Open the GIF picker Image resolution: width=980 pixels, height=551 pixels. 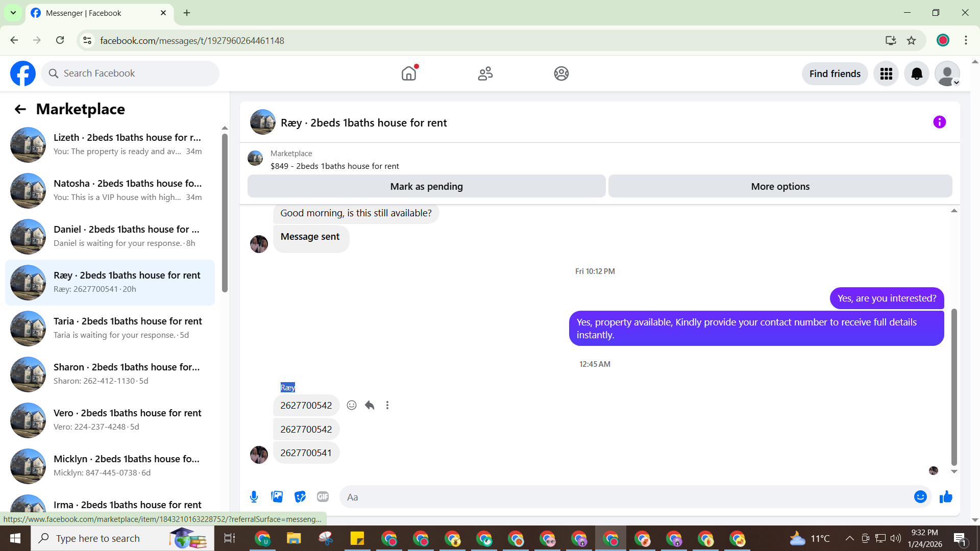coord(323,497)
